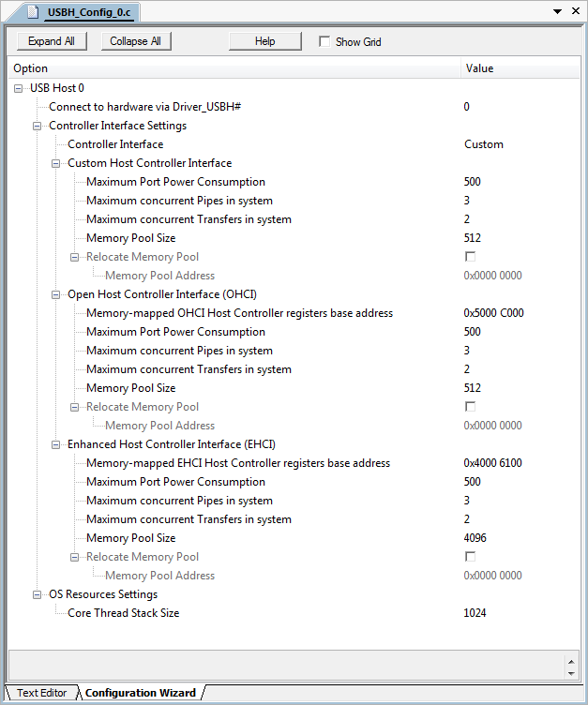Toggle Relocate Memory Pool checkbox under Custom Host Controller
This screenshot has width=588, height=705.
click(x=470, y=257)
